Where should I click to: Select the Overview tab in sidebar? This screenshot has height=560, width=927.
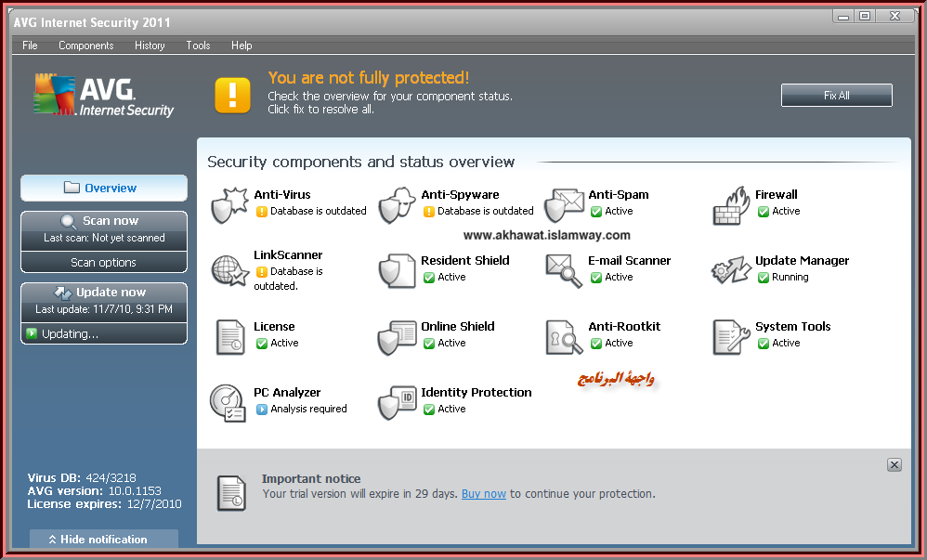pyautogui.click(x=104, y=188)
